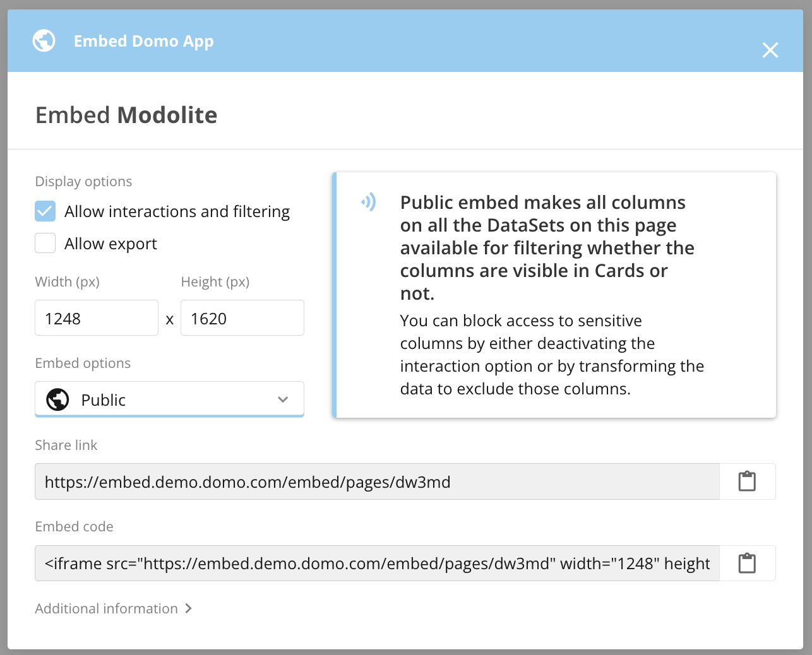Close the Embed Domo App dialog
Image resolution: width=812 pixels, height=655 pixels.
tap(770, 50)
